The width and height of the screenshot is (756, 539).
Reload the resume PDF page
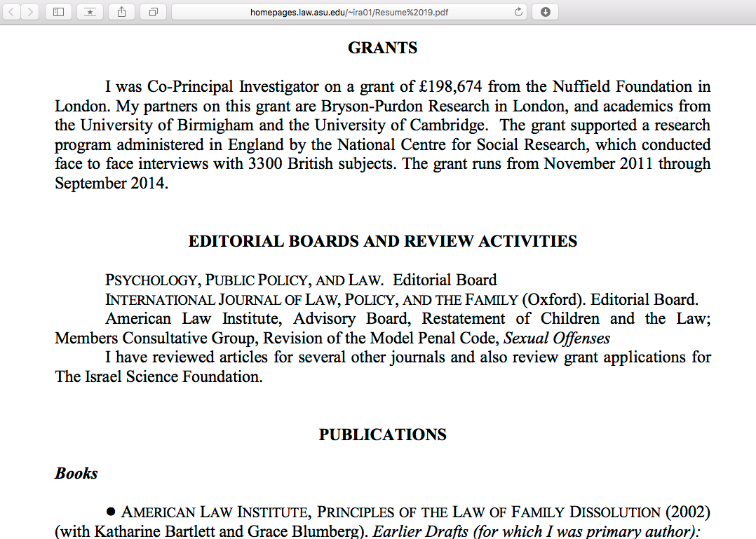tap(518, 12)
